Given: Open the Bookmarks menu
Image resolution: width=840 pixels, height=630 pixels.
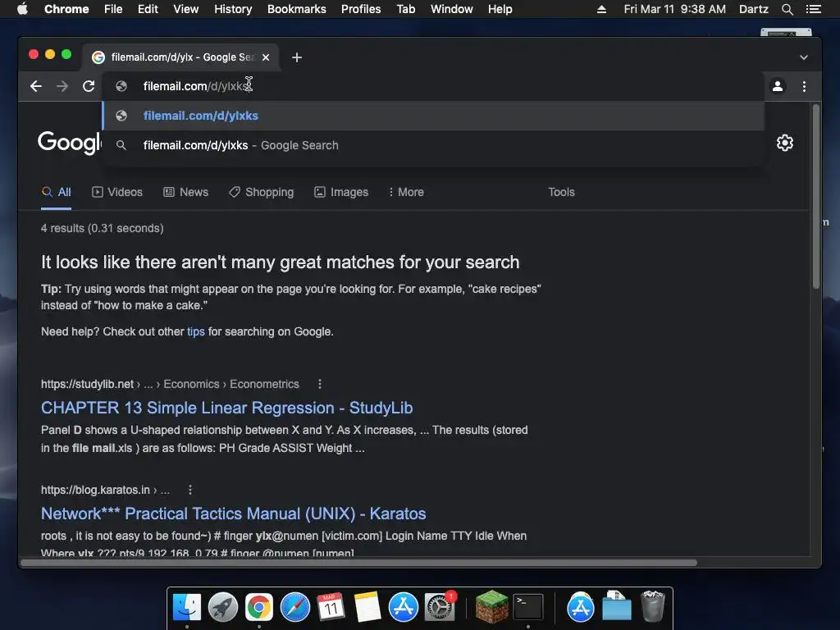Looking at the screenshot, I should [x=297, y=9].
